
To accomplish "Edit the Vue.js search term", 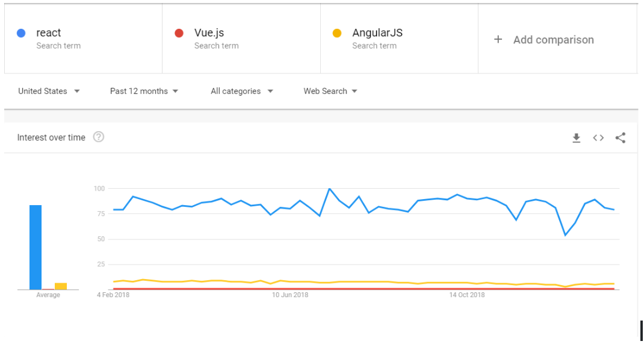I will [241, 38].
